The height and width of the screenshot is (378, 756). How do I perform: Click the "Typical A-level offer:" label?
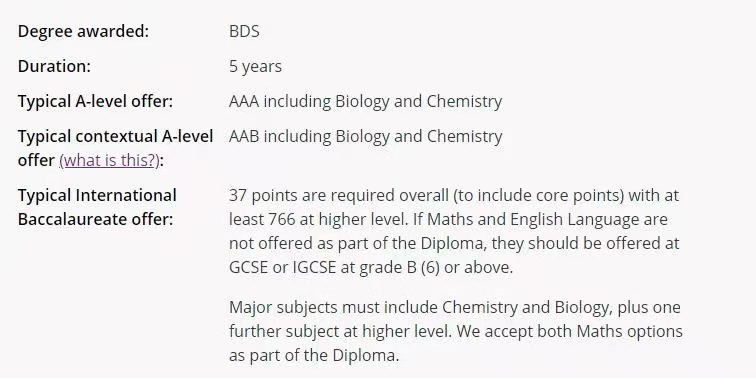95,102
